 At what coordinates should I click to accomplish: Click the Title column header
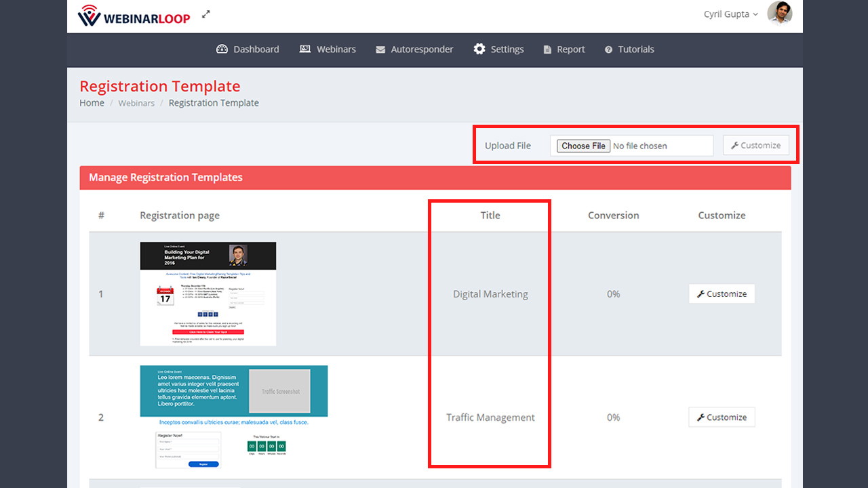490,216
